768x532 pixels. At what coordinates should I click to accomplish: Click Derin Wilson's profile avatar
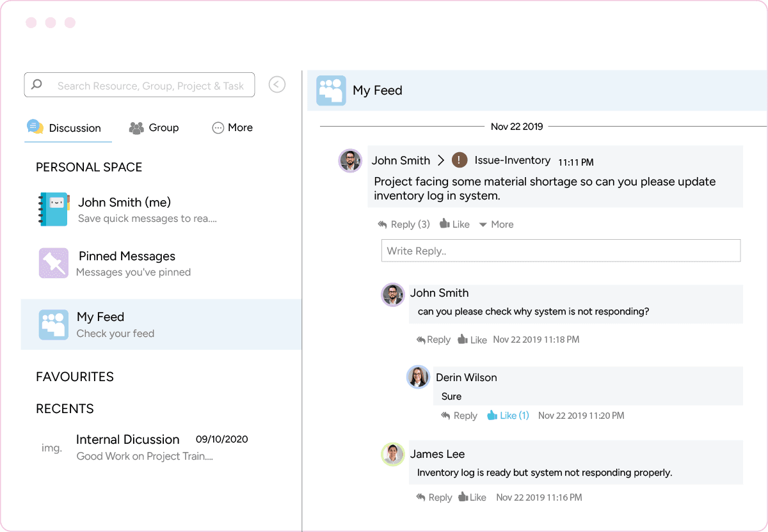(x=418, y=377)
